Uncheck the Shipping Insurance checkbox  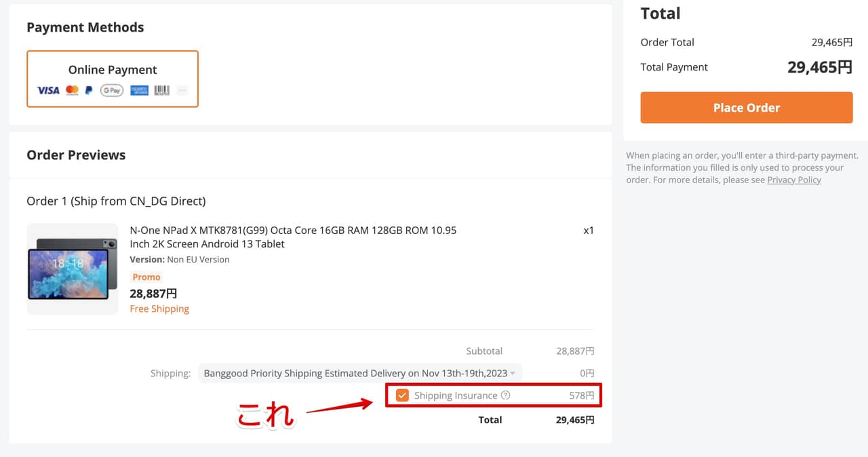click(x=402, y=395)
